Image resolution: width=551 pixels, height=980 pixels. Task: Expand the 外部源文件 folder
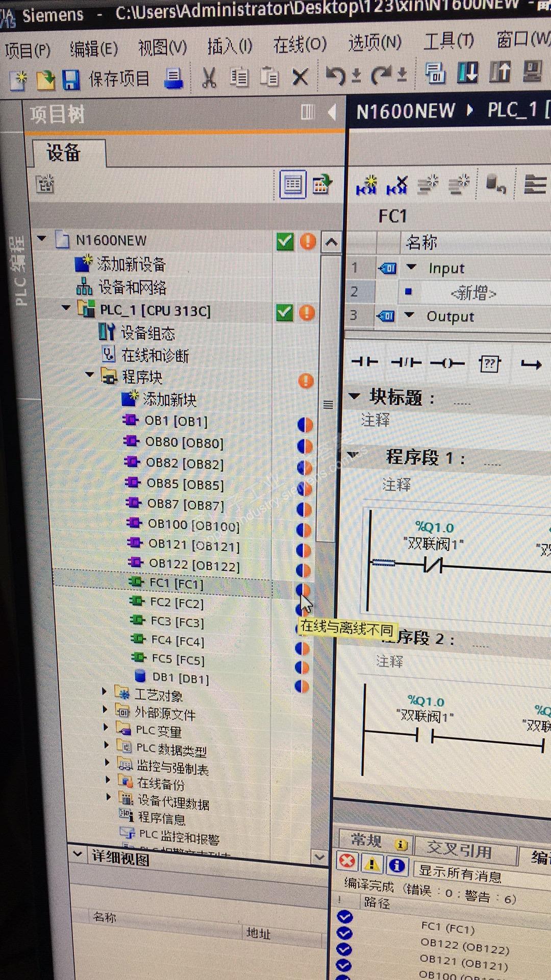[x=105, y=709]
